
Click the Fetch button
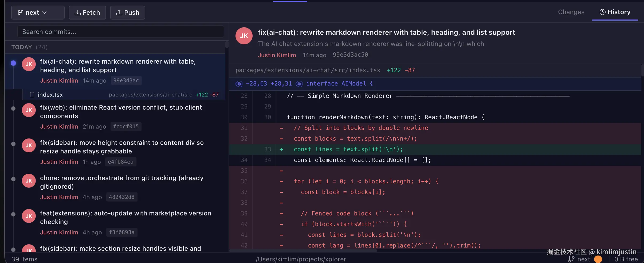(87, 13)
